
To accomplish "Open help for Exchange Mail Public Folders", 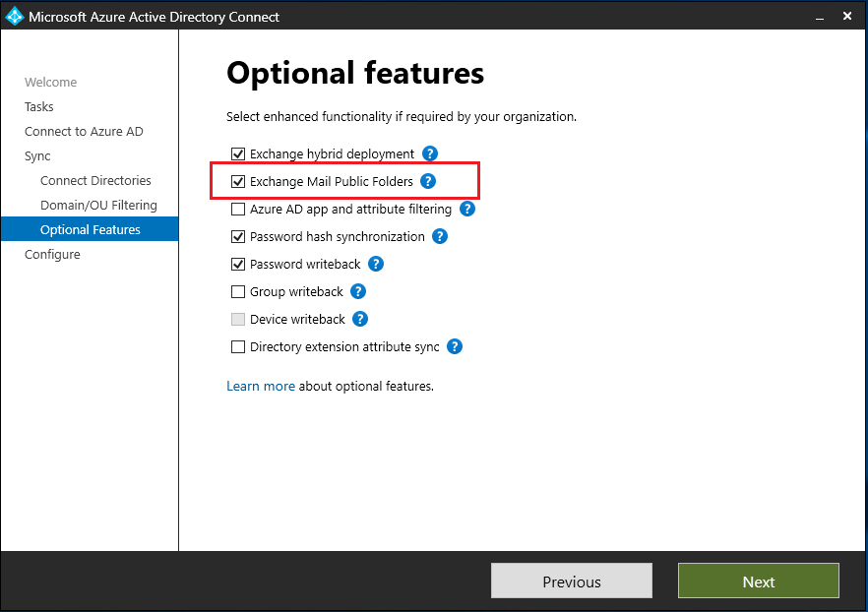I will pos(428,181).
